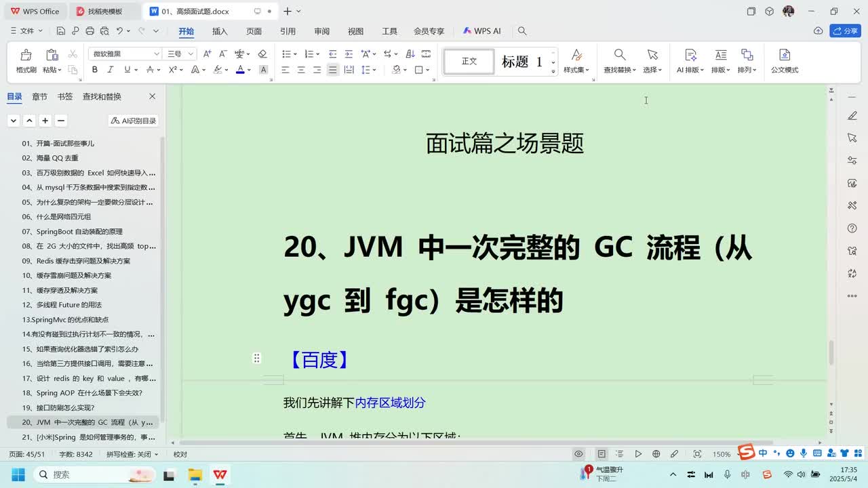Toggle Superscript X² formatting

tap(172, 70)
